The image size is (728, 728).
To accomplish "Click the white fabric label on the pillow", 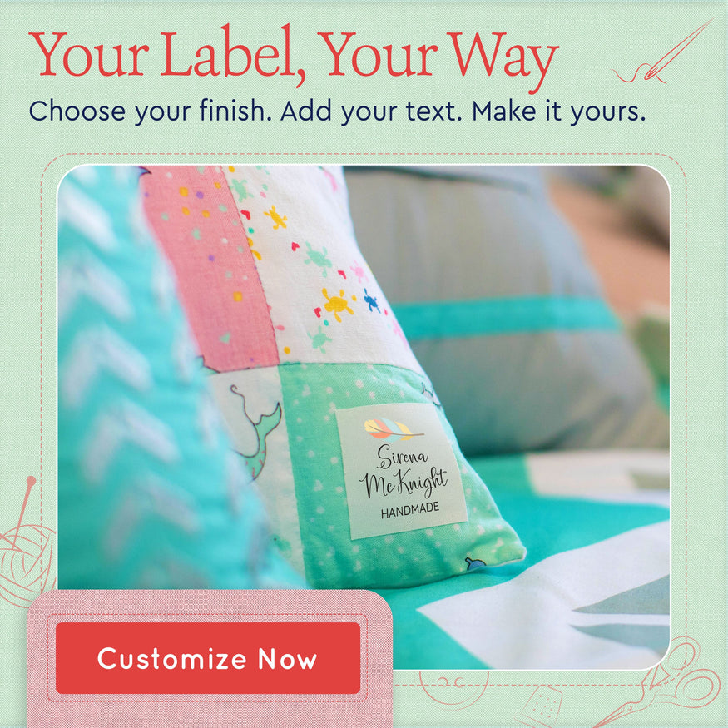I will click(x=402, y=470).
